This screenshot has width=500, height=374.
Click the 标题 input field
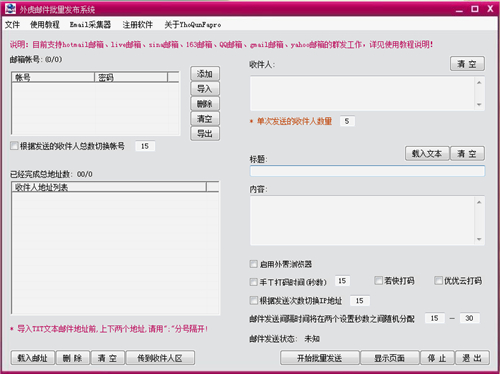pyautogui.click(x=367, y=171)
